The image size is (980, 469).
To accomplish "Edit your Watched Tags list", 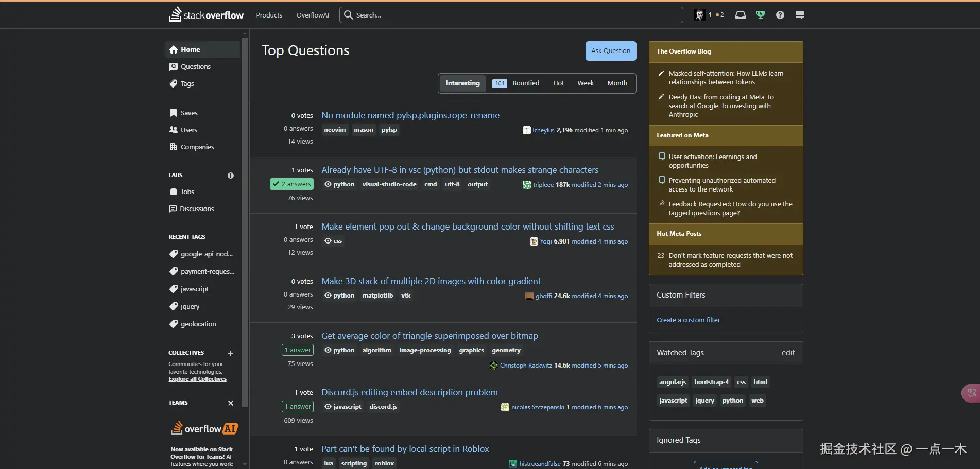I will point(788,353).
